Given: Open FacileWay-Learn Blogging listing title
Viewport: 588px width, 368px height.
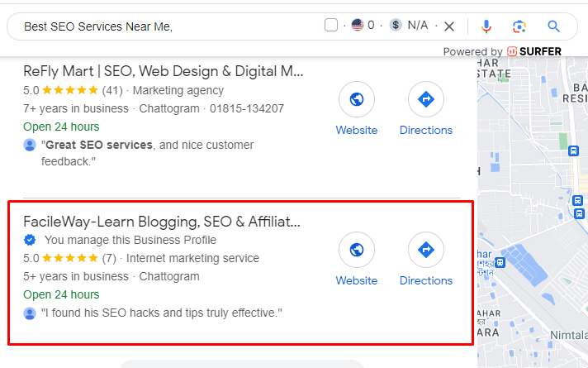Looking at the screenshot, I should [162, 222].
